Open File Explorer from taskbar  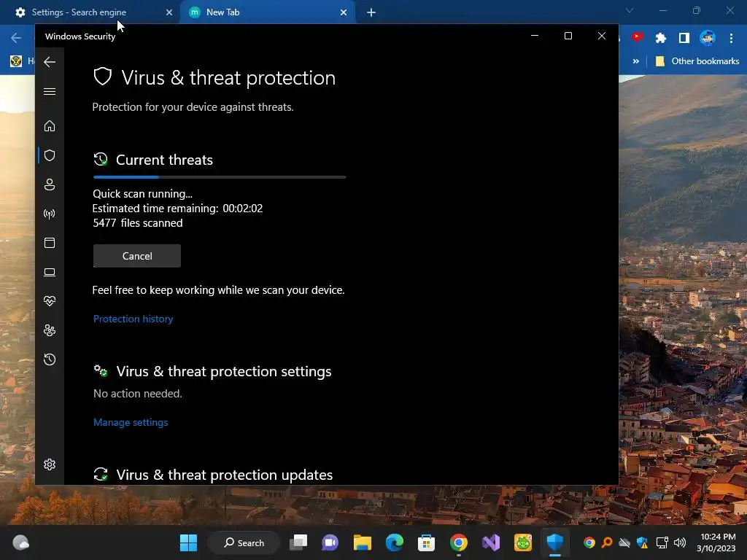362,542
